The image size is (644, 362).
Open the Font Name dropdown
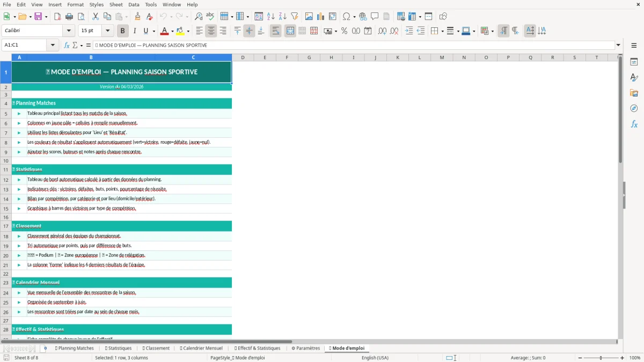68,31
